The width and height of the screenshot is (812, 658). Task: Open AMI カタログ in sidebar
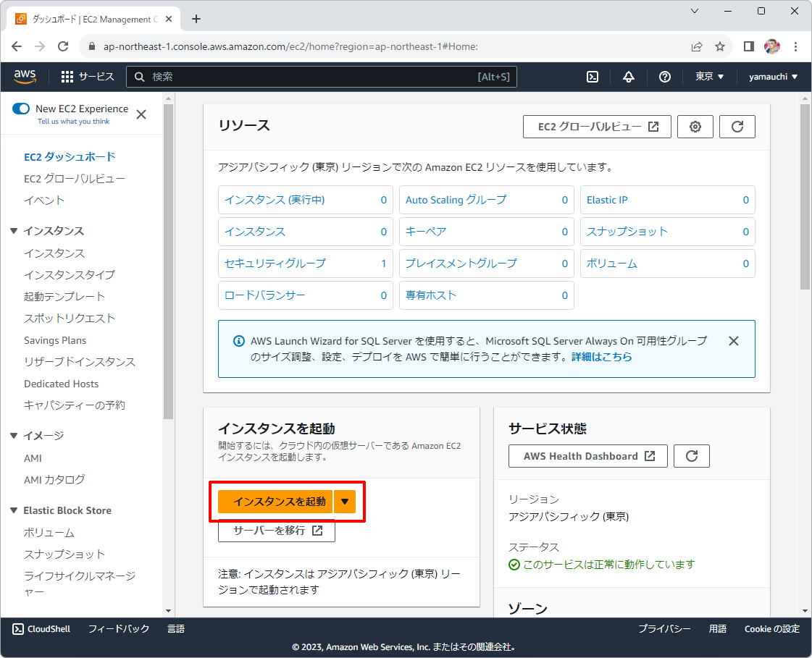point(54,480)
